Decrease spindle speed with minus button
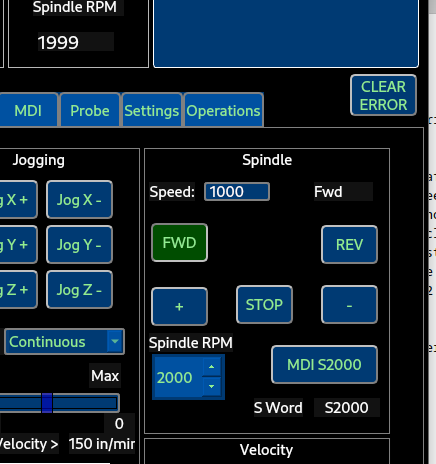The height and width of the screenshot is (464, 436). tap(349, 305)
